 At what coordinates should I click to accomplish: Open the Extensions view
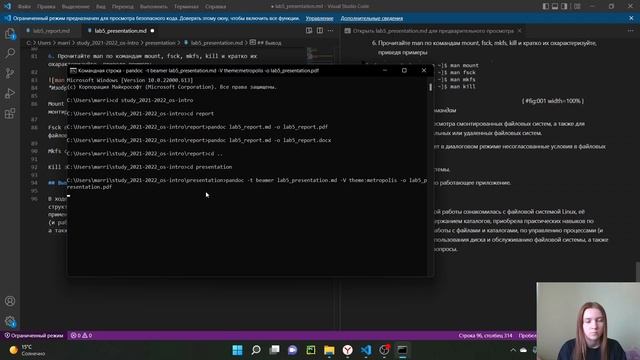(10, 113)
